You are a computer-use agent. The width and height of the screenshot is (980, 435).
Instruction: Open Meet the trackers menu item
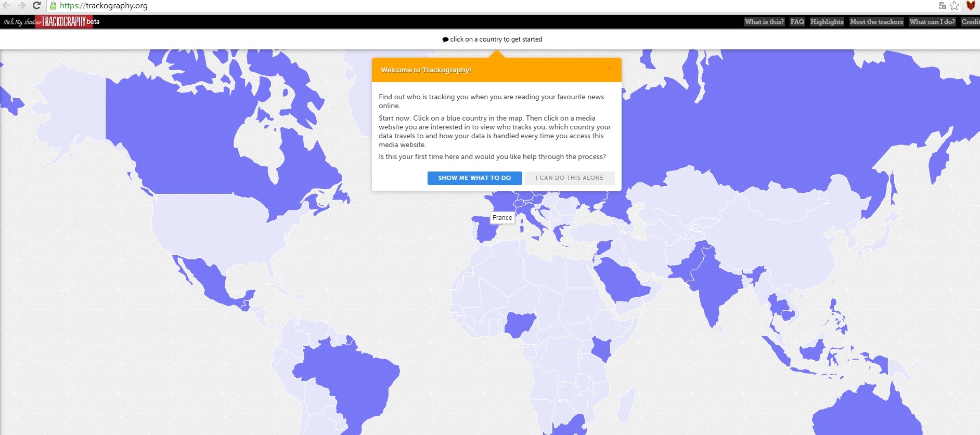[876, 22]
